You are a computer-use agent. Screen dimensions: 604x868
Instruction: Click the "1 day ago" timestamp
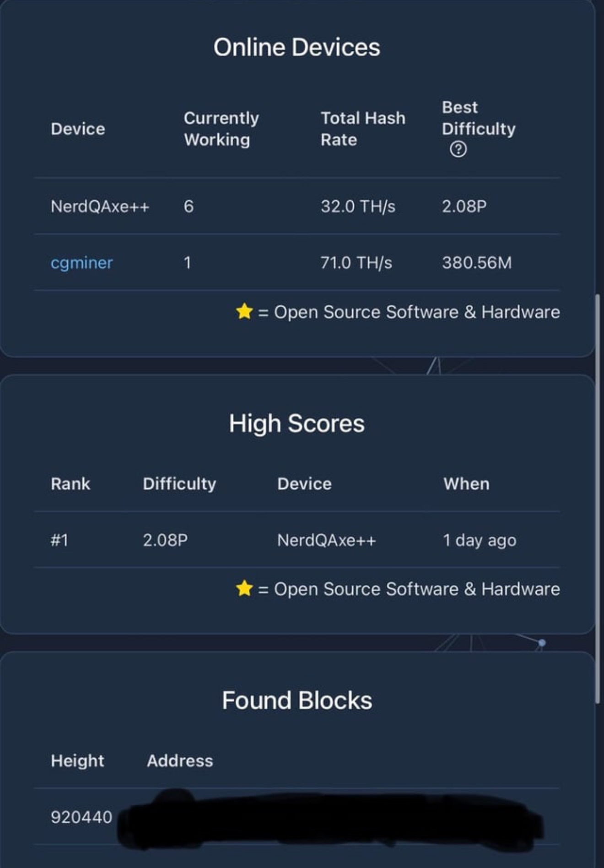click(480, 540)
